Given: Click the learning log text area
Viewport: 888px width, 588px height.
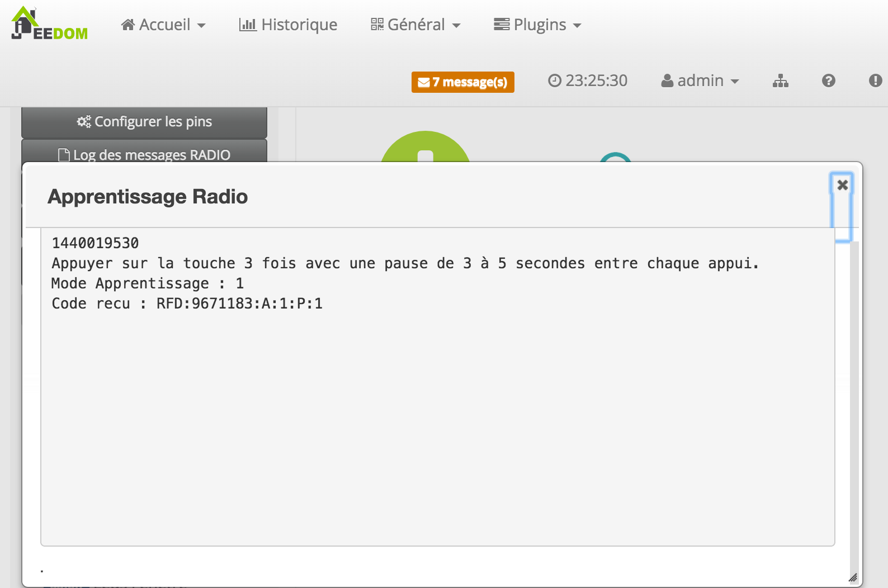Looking at the screenshot, I should [x=438, y=387].
